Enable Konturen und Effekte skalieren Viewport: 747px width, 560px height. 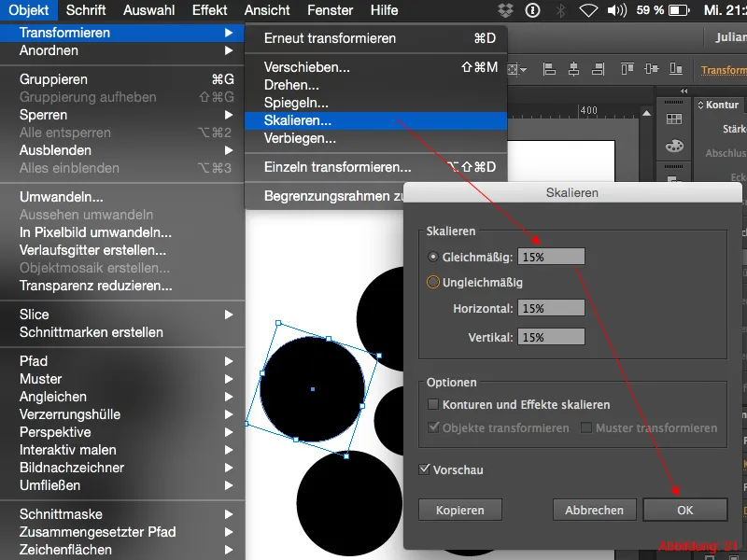[433, 405]
